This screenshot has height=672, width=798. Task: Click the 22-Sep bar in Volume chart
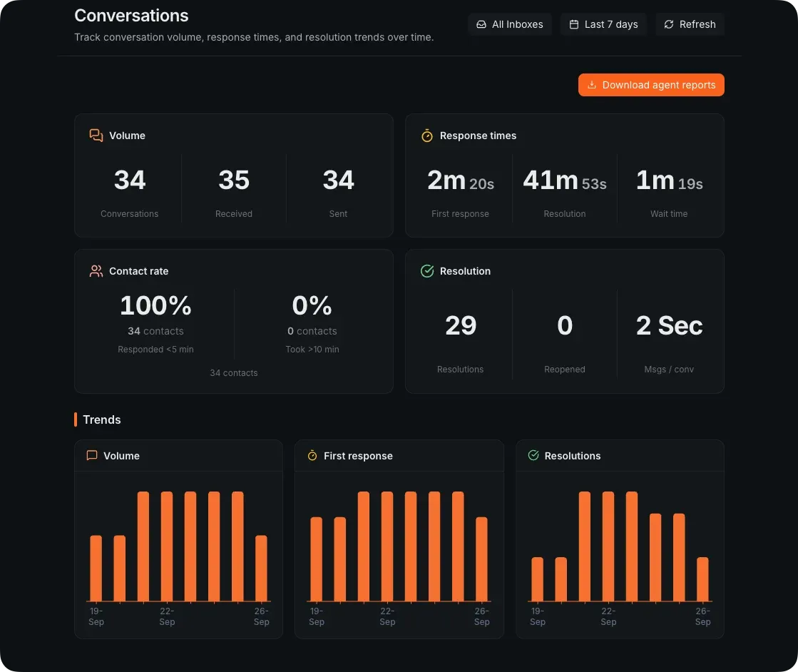click(167, 546)
